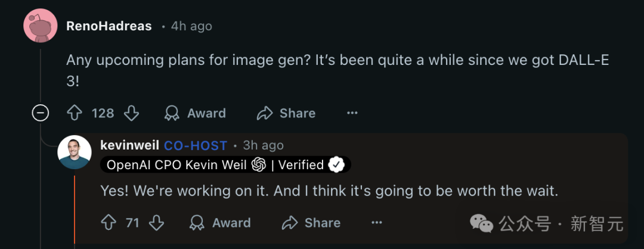Screen dimensions: 644x249
Task: Click the Verified checkmark badge
Action: (x=337, y=165)
